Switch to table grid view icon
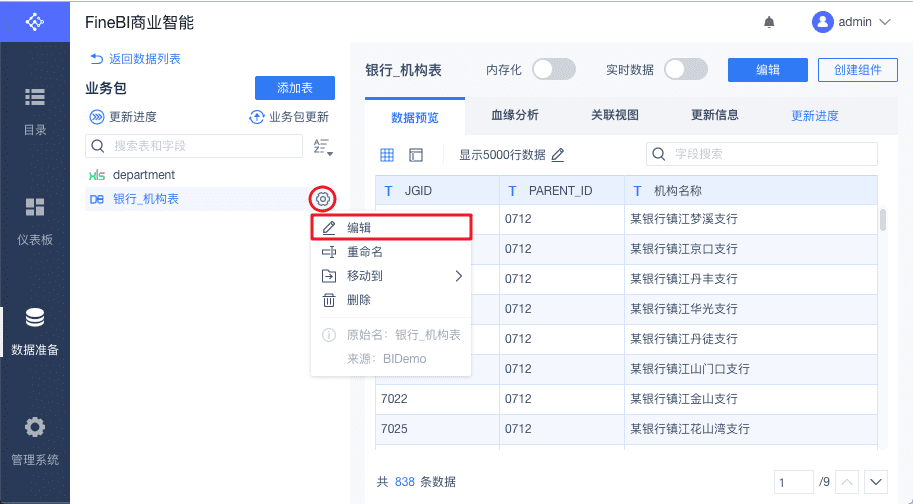The image size is (913, 504). tap(387, 155)
